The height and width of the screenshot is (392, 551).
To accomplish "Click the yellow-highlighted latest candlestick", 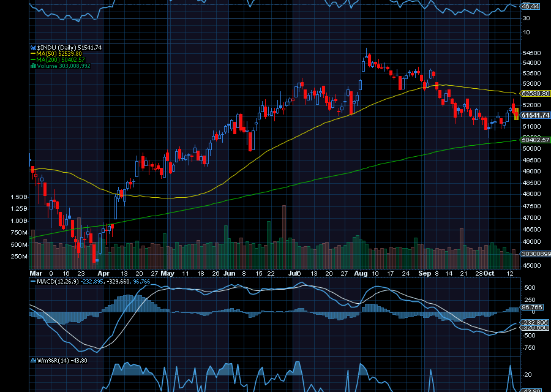I will (516, 113).
